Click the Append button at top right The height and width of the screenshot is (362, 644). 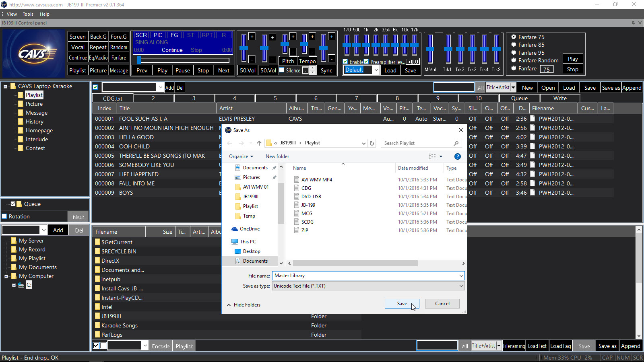tap(632, 88)
